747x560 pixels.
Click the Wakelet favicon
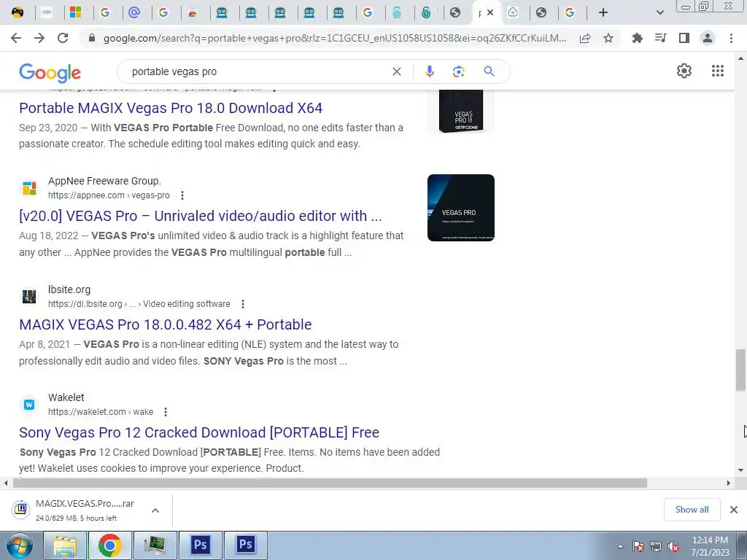pos(29,404)
